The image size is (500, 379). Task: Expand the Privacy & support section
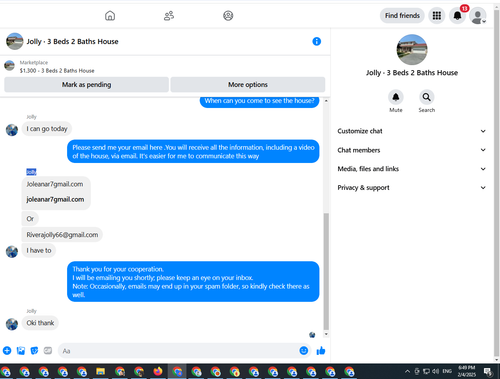point(412,188)
